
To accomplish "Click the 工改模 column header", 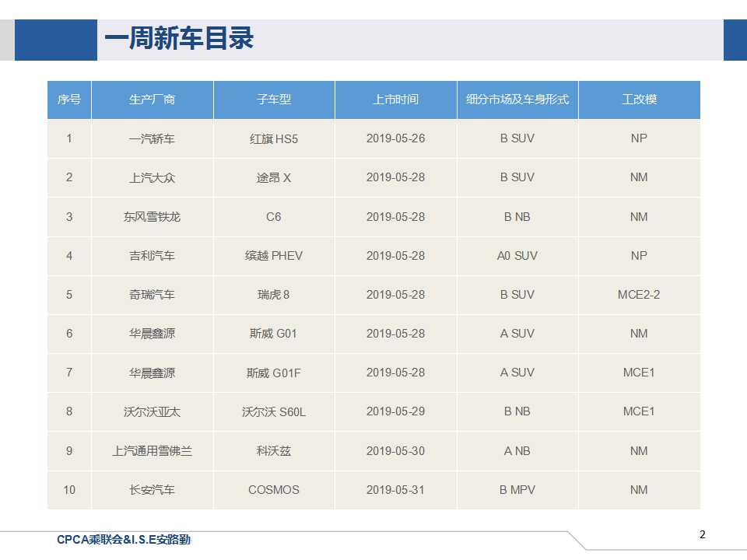I will [640, 100].
